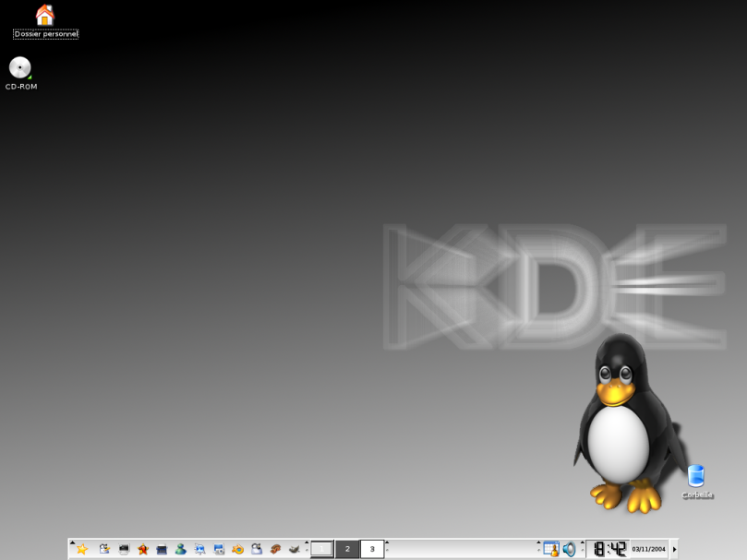
Task: Launch the screenshot camera icon
Action: 219,549
